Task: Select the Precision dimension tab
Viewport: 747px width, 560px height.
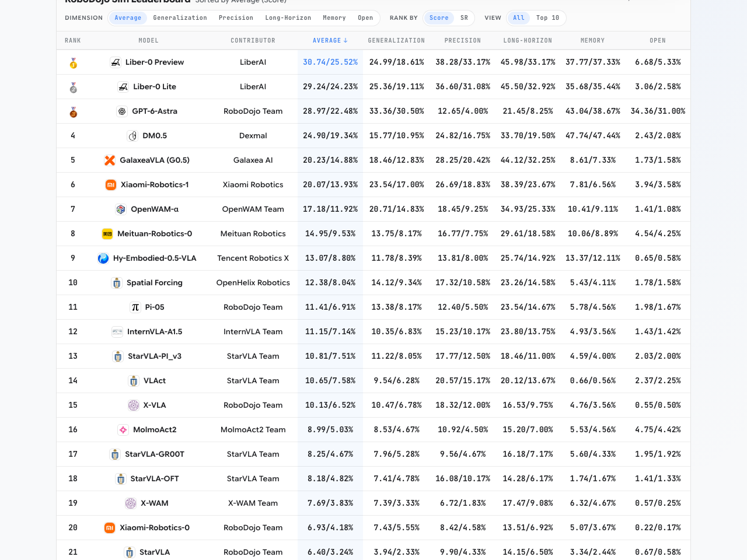Action: [236, 18]
